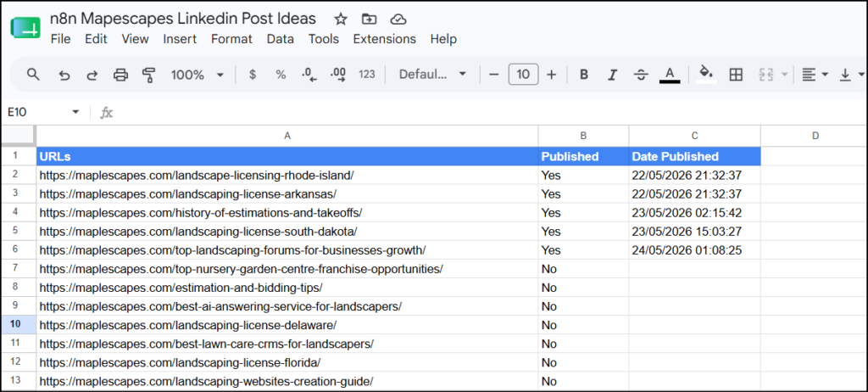
Task: Toggle italic formatting
Action: tap(612, 75)
